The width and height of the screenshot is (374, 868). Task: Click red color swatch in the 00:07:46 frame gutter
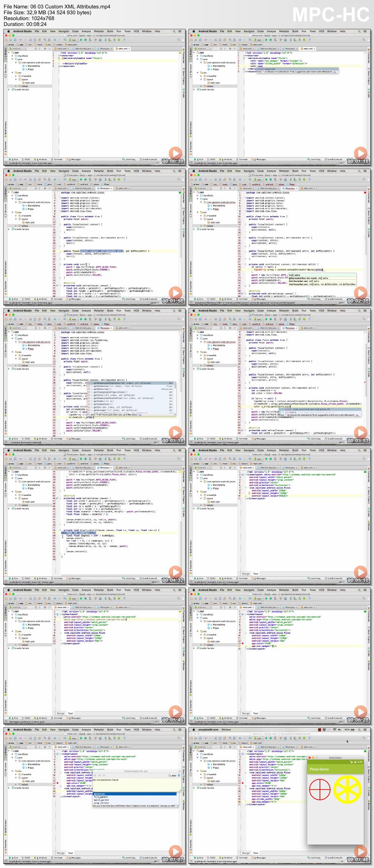click(243, 784)
